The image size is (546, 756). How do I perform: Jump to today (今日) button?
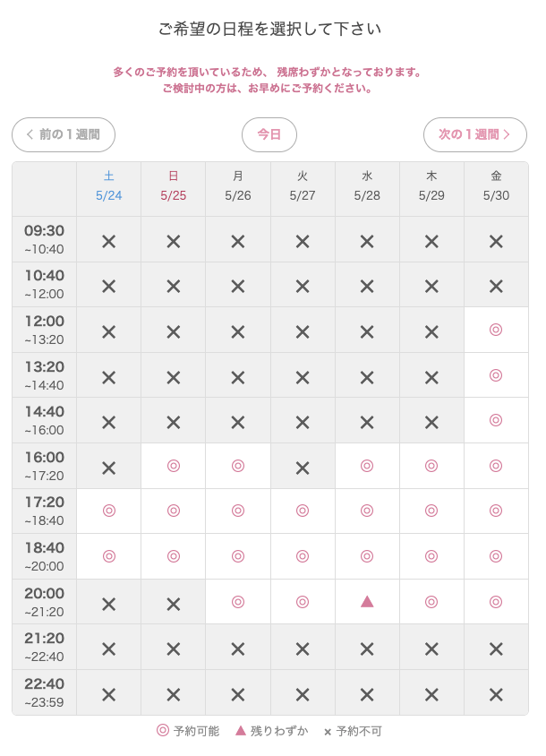pos(269,134)
